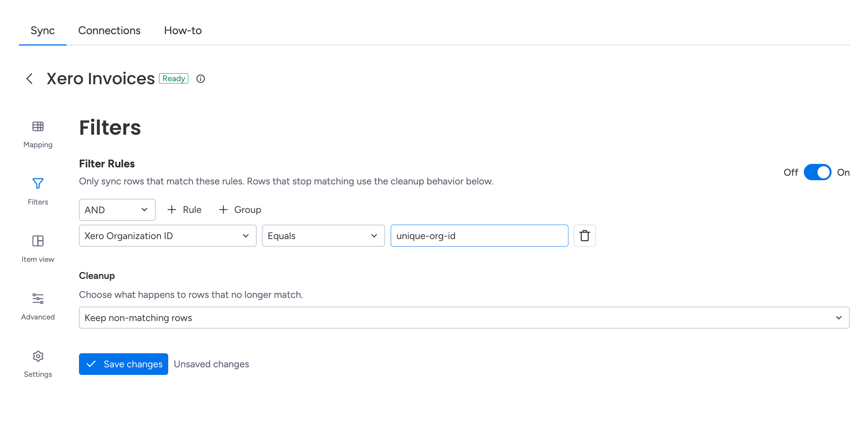868x447 pixels.
Task: Open the AND logic dropdown
Action: coord(117,210)
